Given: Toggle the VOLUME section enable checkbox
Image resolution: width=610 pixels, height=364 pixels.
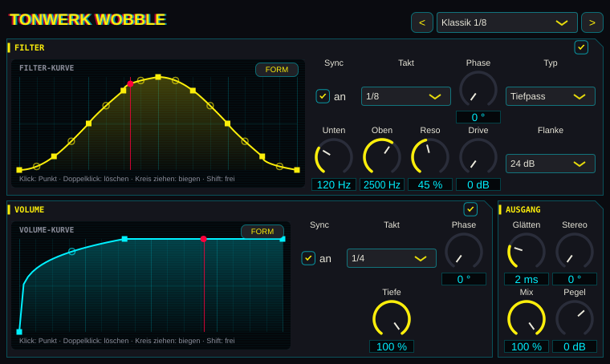Looking at the screenshot, I should coord(470,209).
